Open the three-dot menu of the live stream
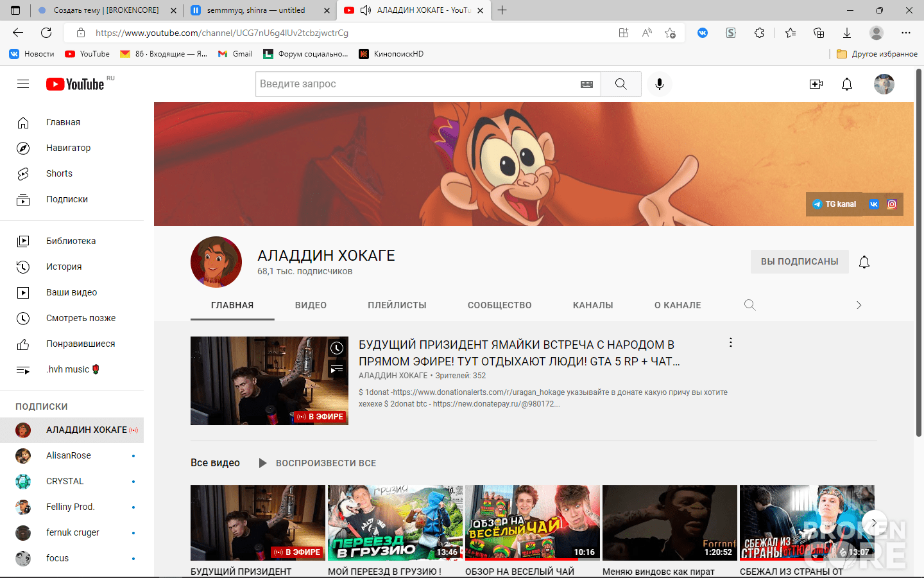 click(x=730, y=343)
